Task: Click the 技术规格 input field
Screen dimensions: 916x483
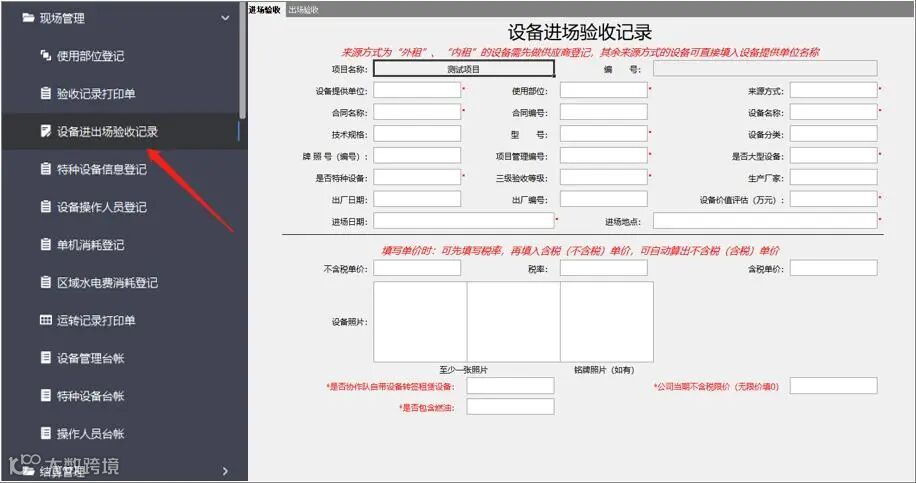Action: (x=417, y=134)
